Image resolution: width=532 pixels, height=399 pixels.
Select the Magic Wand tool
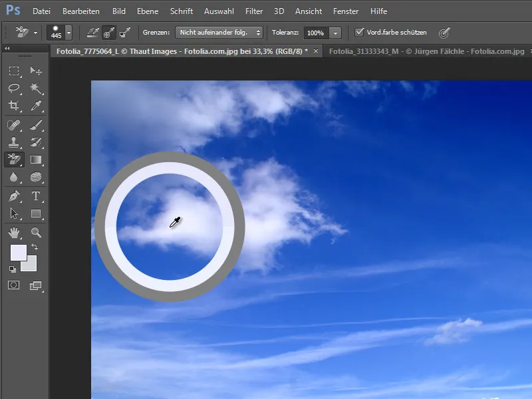coord(36,88)
